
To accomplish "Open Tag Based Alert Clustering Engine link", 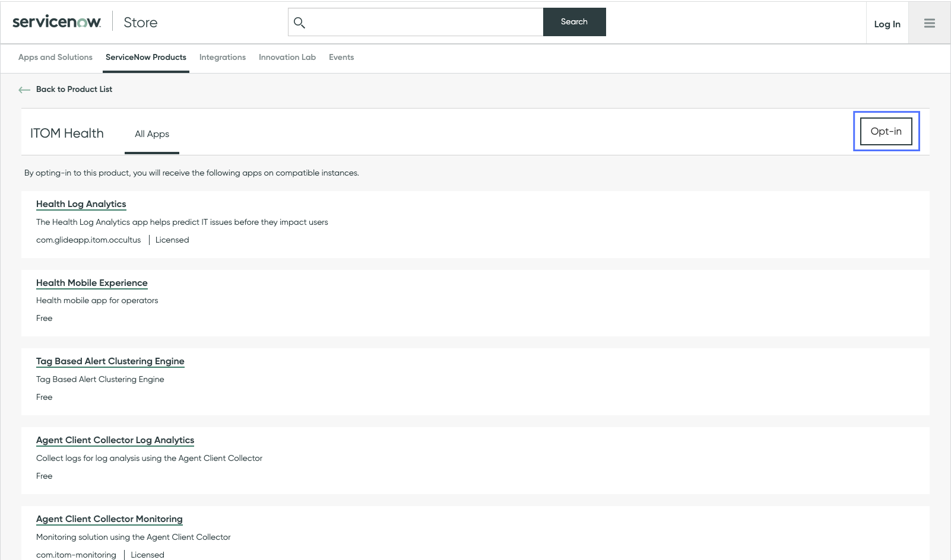I will pos(110,361).
